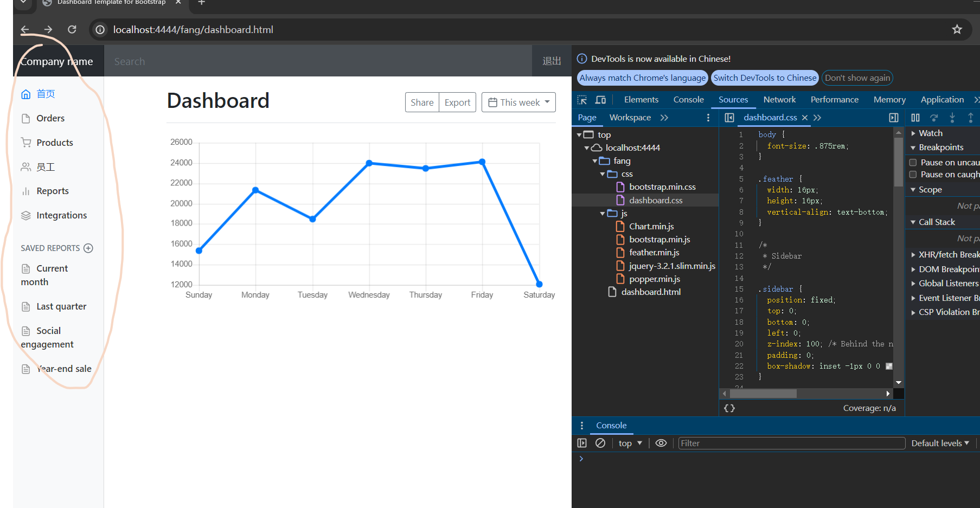
Task: Close the dashboard.css editor tab
Action: pyautogui.click(x=805, y=118)
